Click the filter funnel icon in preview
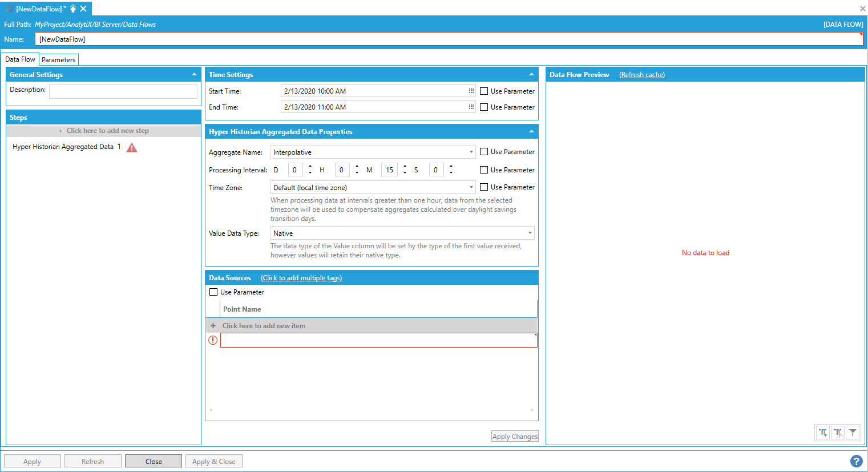Screen dimensions: 868x472 [x=853, y=433]
